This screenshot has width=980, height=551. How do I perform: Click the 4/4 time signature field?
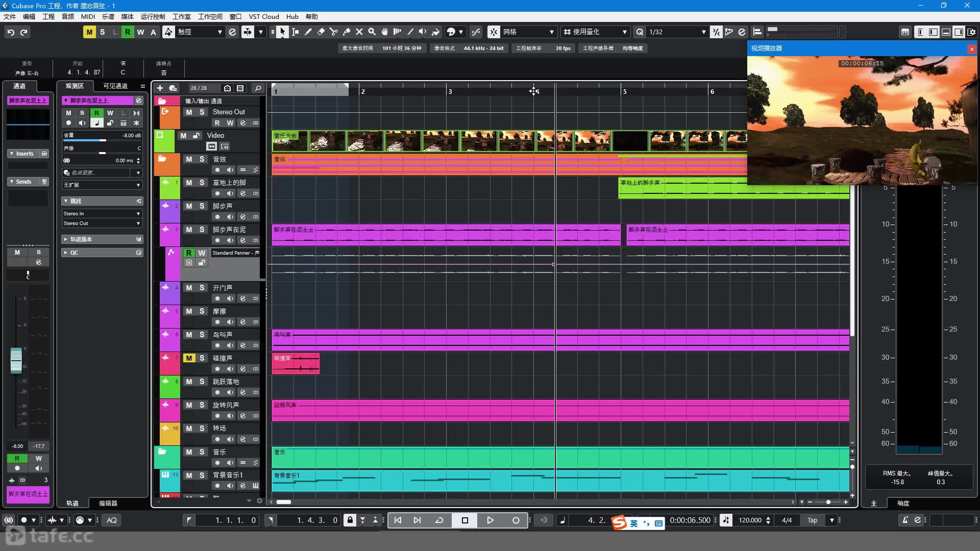coord(787,520)
